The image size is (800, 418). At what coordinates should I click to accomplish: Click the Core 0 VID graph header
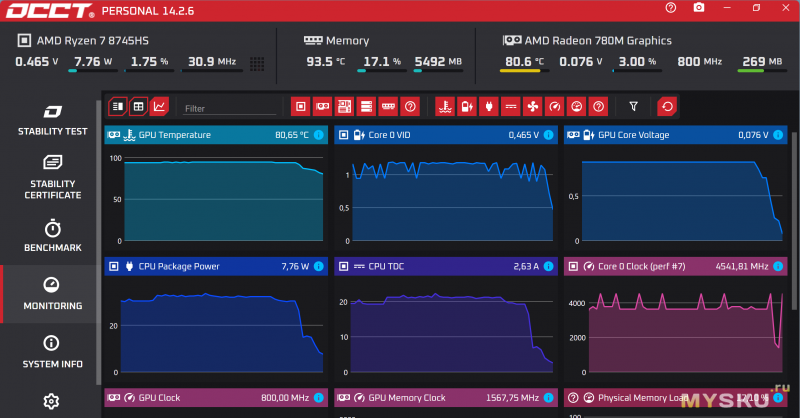pyautogui.click(x=445, y=135)
